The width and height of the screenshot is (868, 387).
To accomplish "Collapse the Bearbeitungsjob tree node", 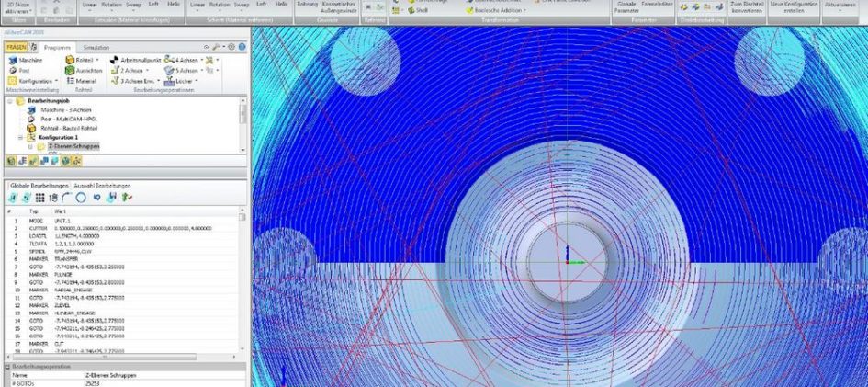I will [x=10, y=101].
